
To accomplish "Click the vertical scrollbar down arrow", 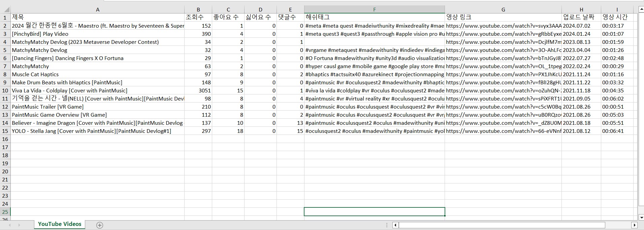I will pos(641,218).
